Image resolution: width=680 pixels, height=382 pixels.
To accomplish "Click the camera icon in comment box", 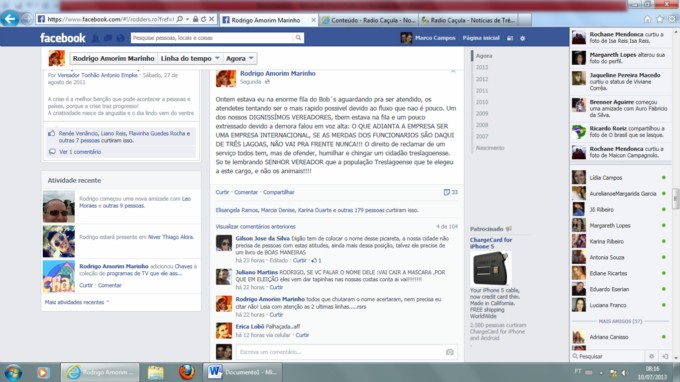I will (450, 352).
